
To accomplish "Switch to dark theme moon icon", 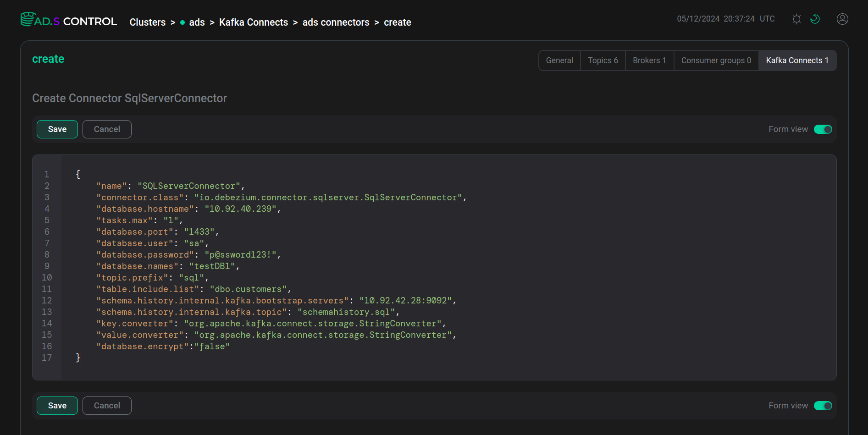I will tap(815, 19).
